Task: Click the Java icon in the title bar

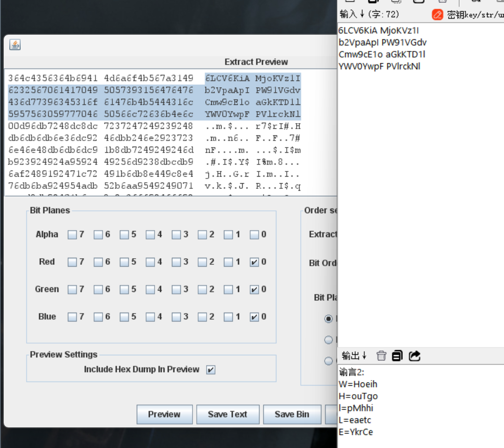Action: (15, 45)
